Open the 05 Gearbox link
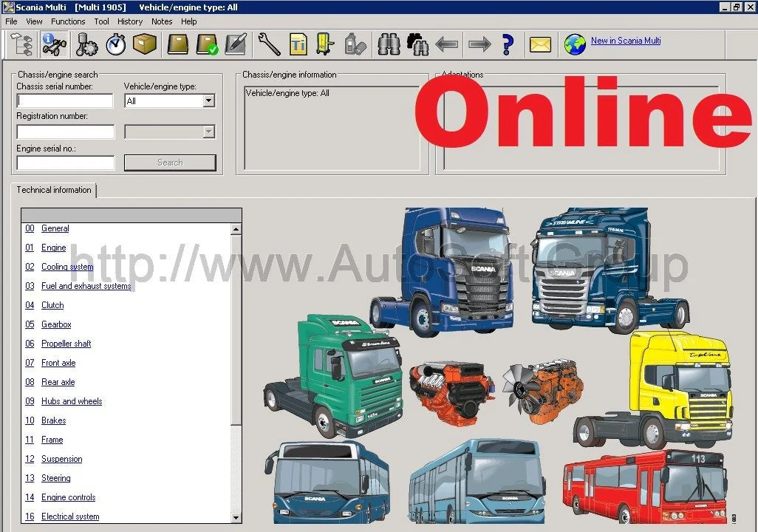The image size is (758, 532). [56, 324]
